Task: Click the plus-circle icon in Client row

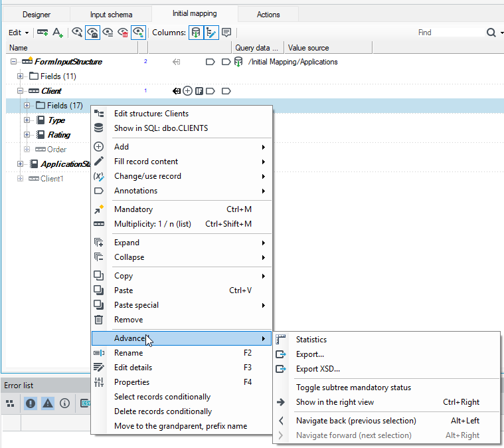Action: click(x=187, y=91)
